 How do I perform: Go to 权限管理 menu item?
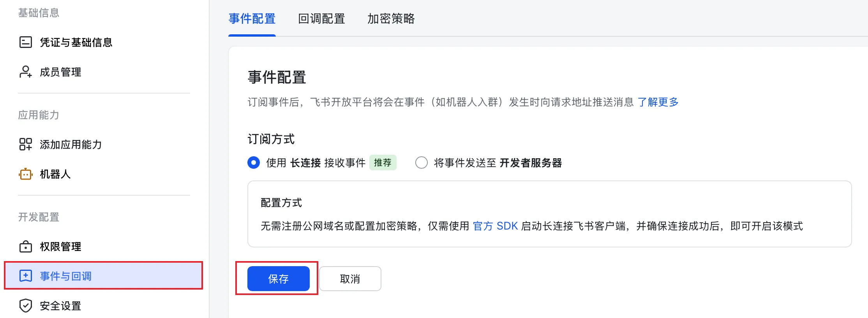[x=60, y=247]
